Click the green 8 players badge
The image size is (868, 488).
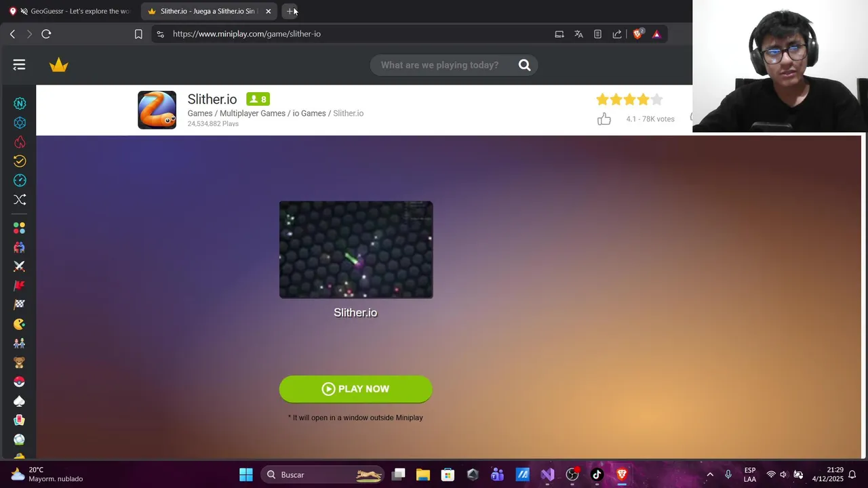258,99
